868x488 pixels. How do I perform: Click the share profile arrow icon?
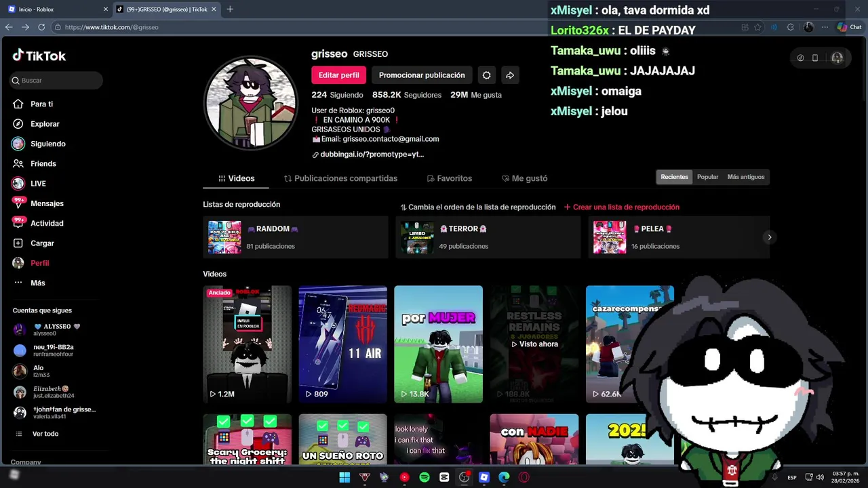pos(510,75)
